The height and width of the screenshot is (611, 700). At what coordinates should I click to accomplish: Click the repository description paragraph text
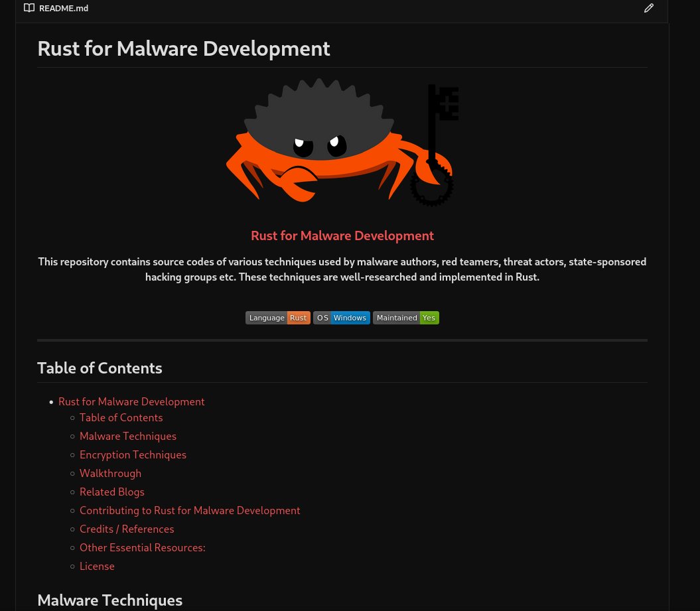pyautogui.click(x=342, y=269)
